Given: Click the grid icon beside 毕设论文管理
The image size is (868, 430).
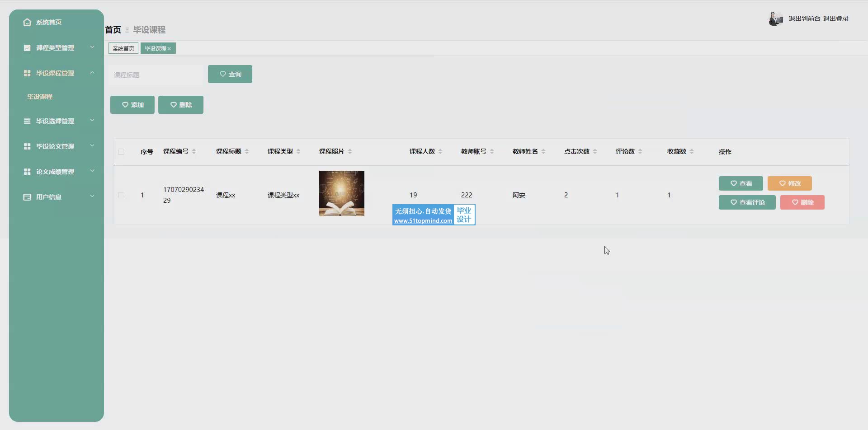Looking at the screenshot, I should pos(27,146).
